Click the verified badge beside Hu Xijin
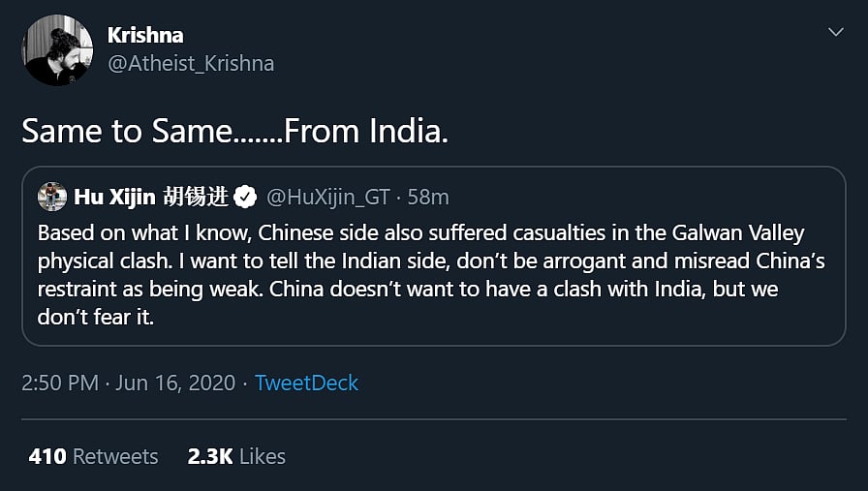Image resolution: width=868 pixels, height=491 pixels. pos(246,197)
